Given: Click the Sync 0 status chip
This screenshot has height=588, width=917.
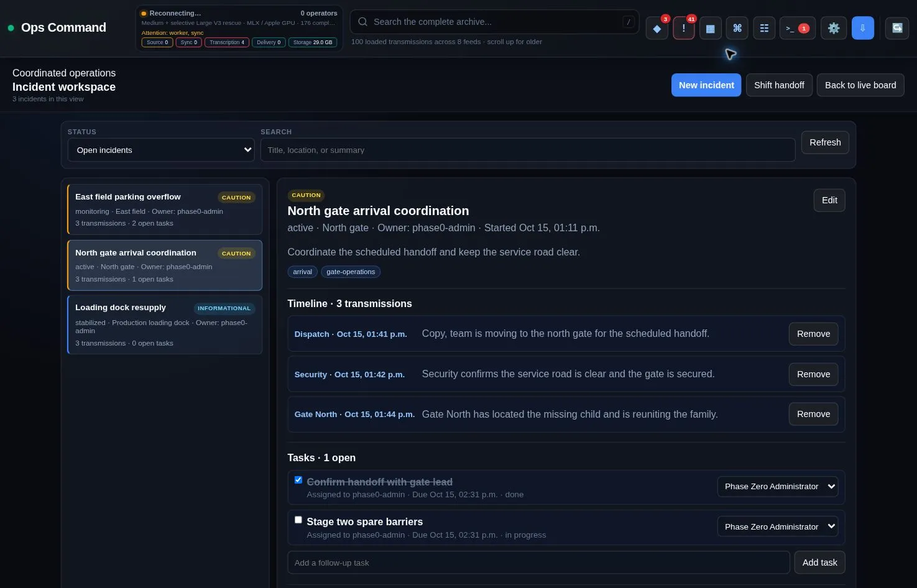Looking at the screenshot, I should [x=189, y=42].
